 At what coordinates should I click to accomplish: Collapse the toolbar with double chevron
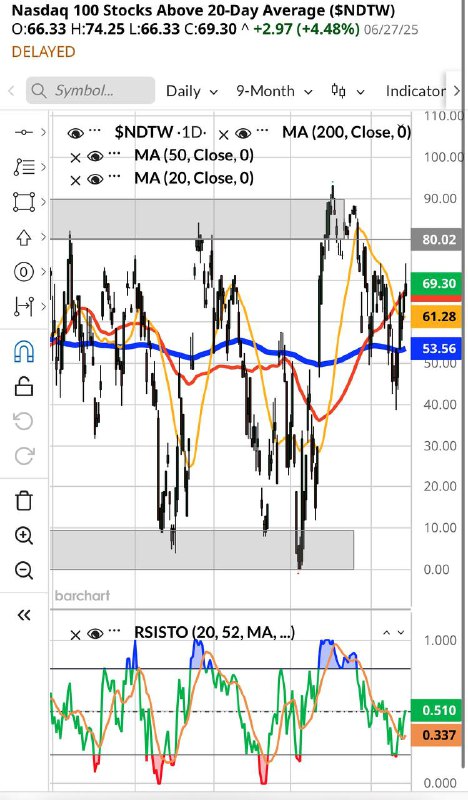coord(24,615)
